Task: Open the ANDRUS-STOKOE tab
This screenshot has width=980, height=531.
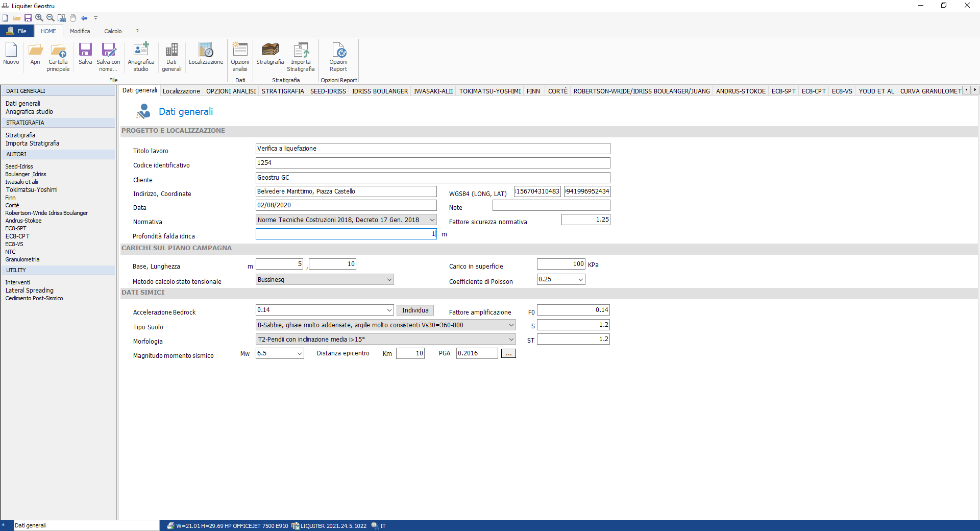Action: 741,91
